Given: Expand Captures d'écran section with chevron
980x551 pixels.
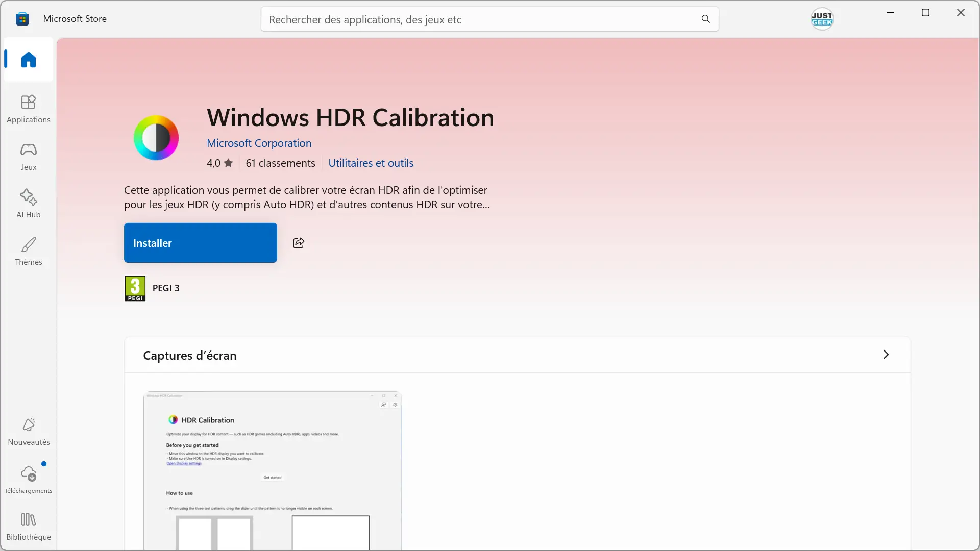Looking at the screenshot, I should pyautogui.click(x=886, y=355).
